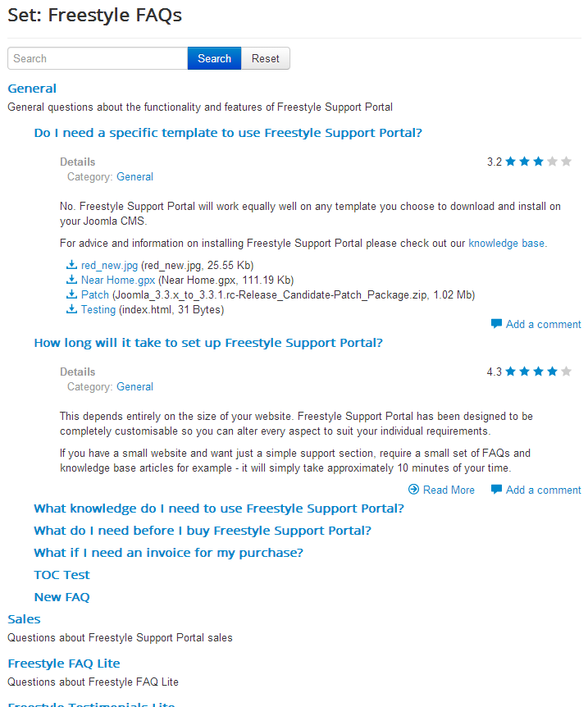Open the Freestyle FAQ Lite category
The width and height of the screenshot is (588, 707).
click(64, 664)
